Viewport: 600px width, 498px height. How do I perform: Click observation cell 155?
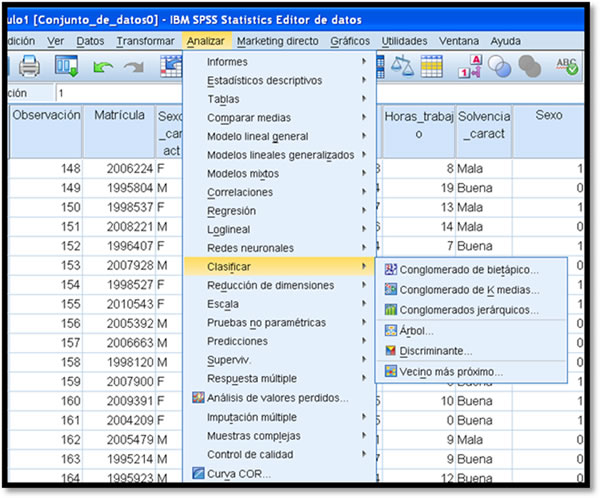[46, 304]
